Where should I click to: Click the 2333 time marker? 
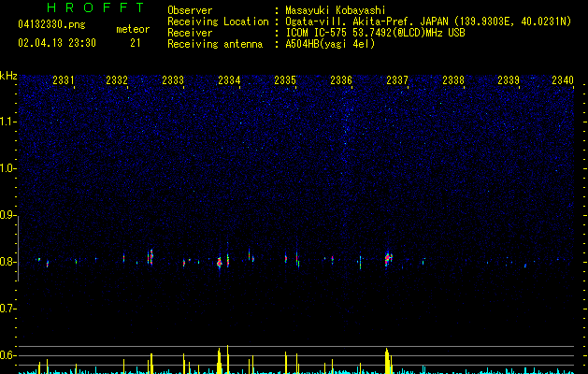click(x=173, y=79)
